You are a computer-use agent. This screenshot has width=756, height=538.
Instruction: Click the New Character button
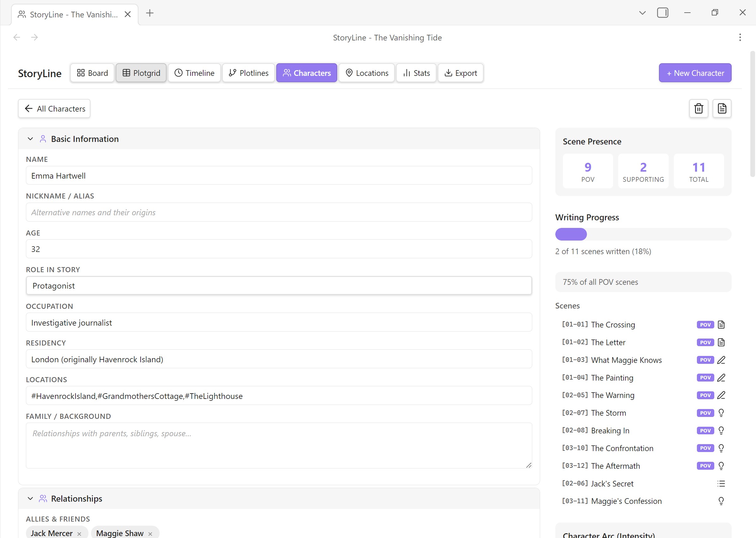click(695, 73)
